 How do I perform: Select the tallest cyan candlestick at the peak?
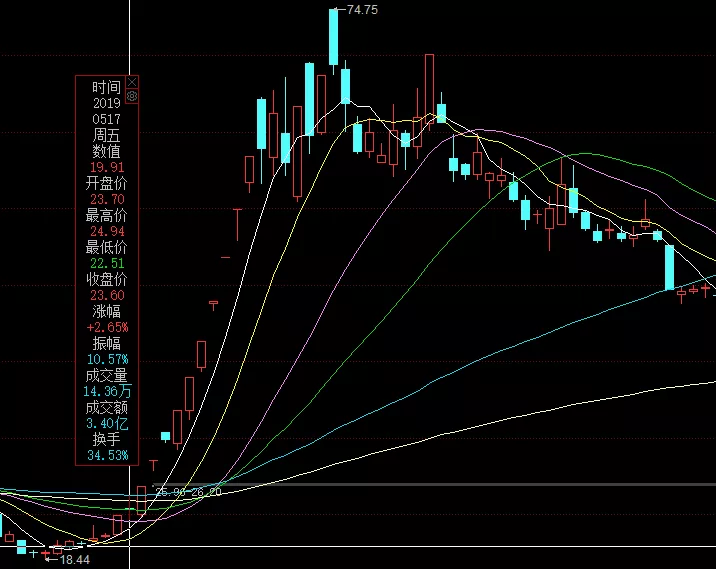335,37
